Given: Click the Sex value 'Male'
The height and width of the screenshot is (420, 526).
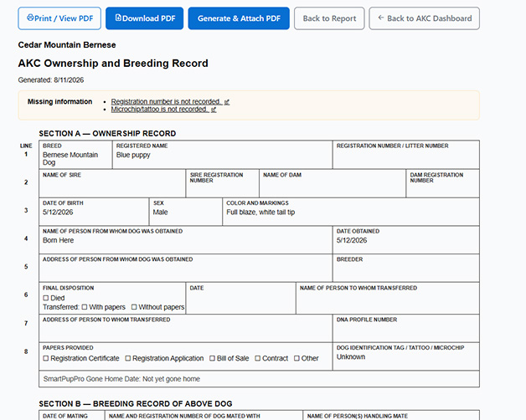Looking at the screenshot, I should [160, 213].
